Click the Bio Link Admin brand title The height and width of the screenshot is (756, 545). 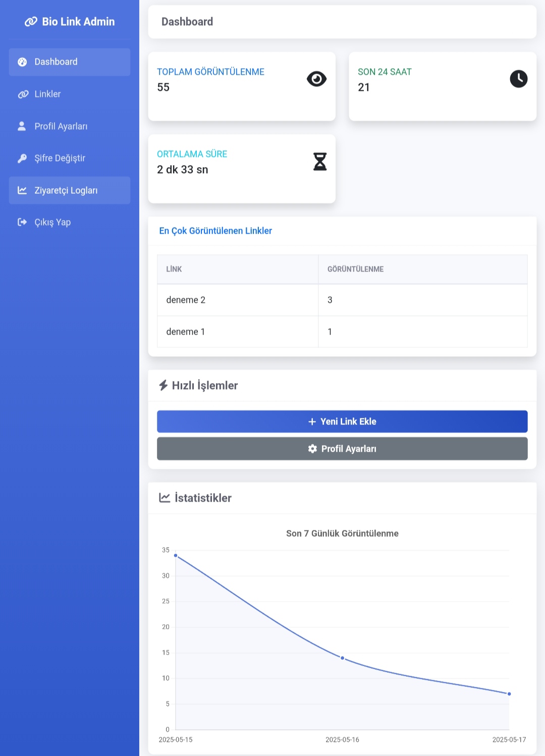pyautogui.click(x=78, y=22)
